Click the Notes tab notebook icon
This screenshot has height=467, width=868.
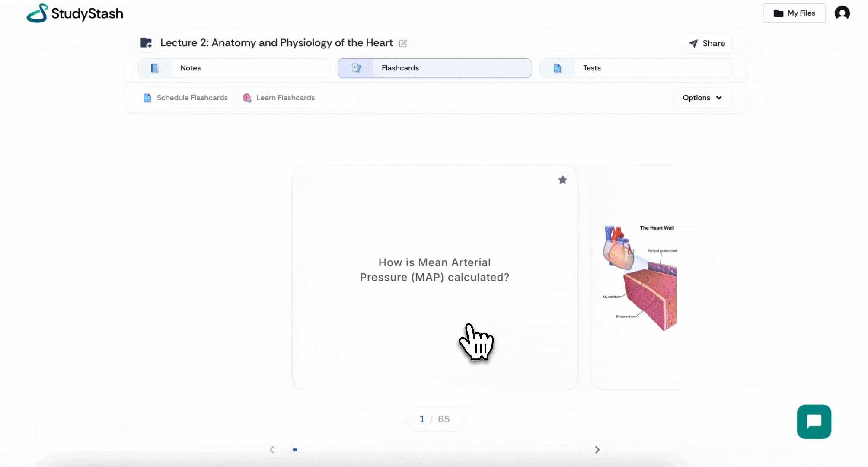pos(155,68)
